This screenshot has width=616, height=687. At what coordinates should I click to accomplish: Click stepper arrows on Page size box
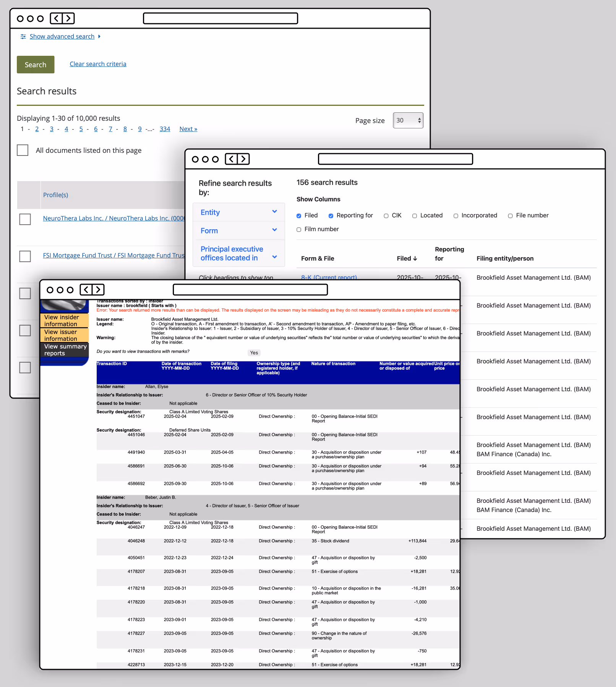[420, 120]
